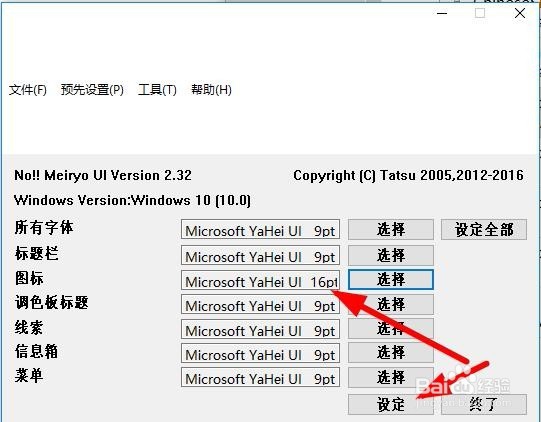The image size is (541, 422).
Task: Select the 信息箱 font field
Action: pos(260,353)
